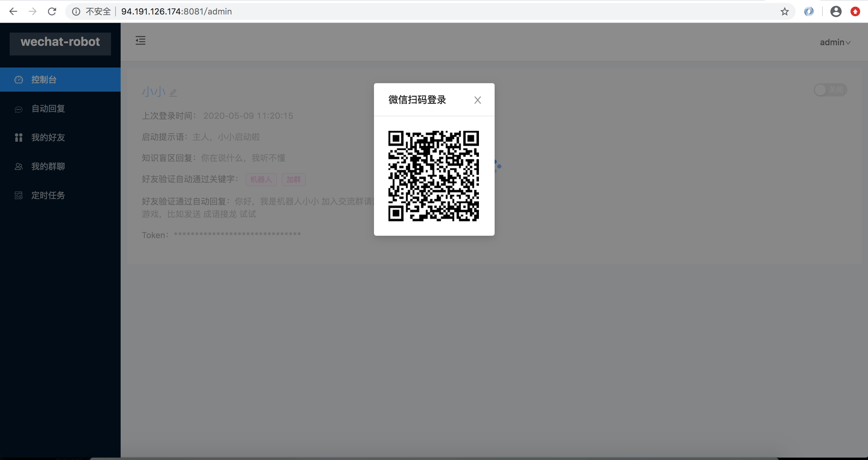
Task: Select 我的群聊 from sidebar
Action: [x=48, y=166]
